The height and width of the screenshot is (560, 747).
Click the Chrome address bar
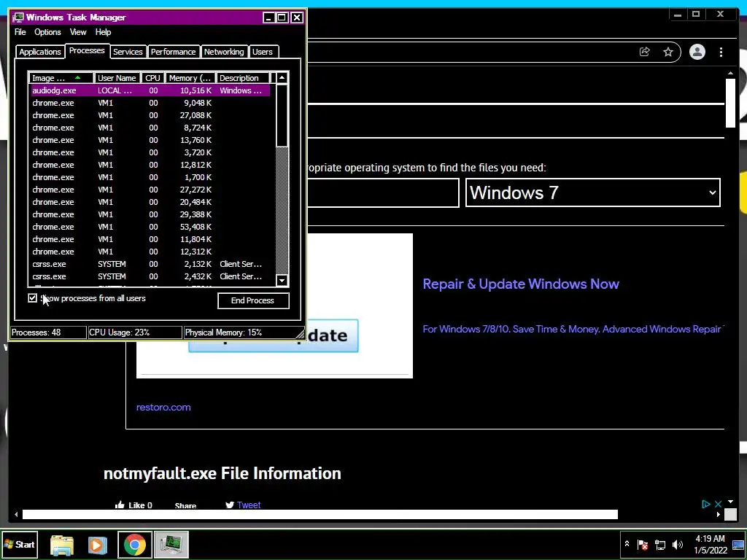pyautogui.click(x=469, y=52)
